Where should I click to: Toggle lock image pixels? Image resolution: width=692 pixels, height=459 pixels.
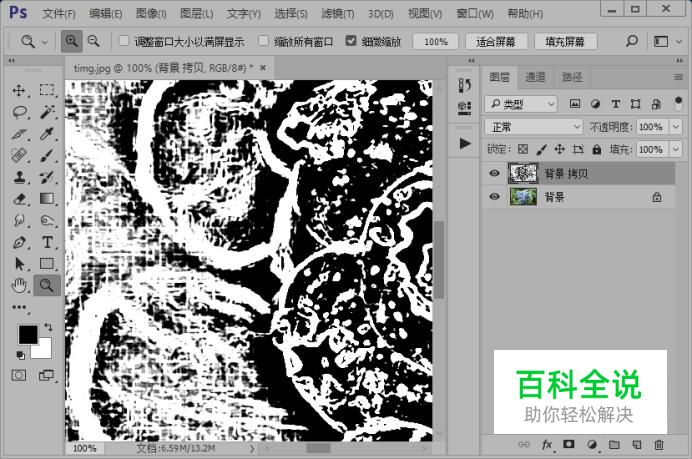[541, 149]
